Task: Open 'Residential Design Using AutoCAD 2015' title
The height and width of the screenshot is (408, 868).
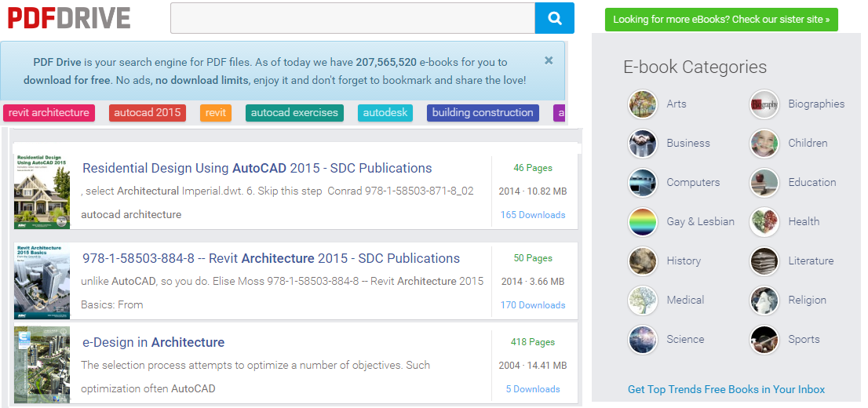Action: point(257,168)
